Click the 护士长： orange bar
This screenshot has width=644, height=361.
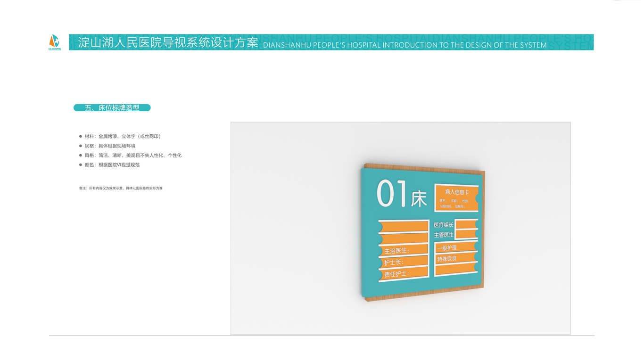point(403,262)
